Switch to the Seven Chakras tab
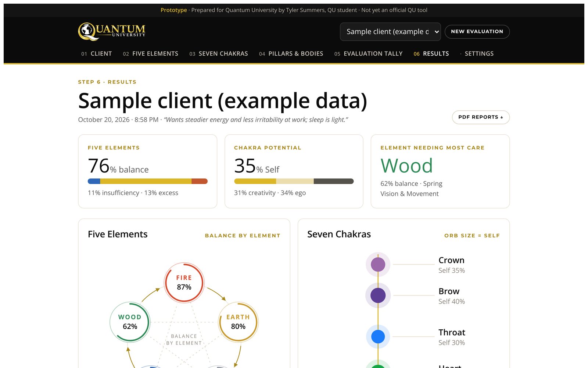This screenshot has width=588, height=368. click(x=219, y=54)
